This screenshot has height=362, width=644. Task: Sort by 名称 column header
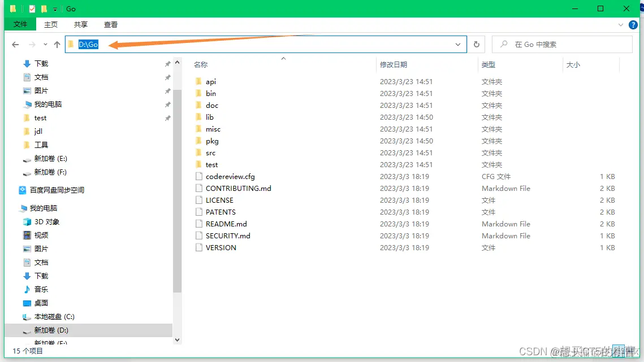201,64
